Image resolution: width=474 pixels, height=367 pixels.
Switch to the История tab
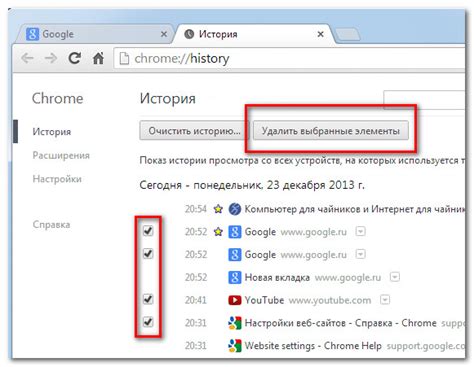click(253, 34)
